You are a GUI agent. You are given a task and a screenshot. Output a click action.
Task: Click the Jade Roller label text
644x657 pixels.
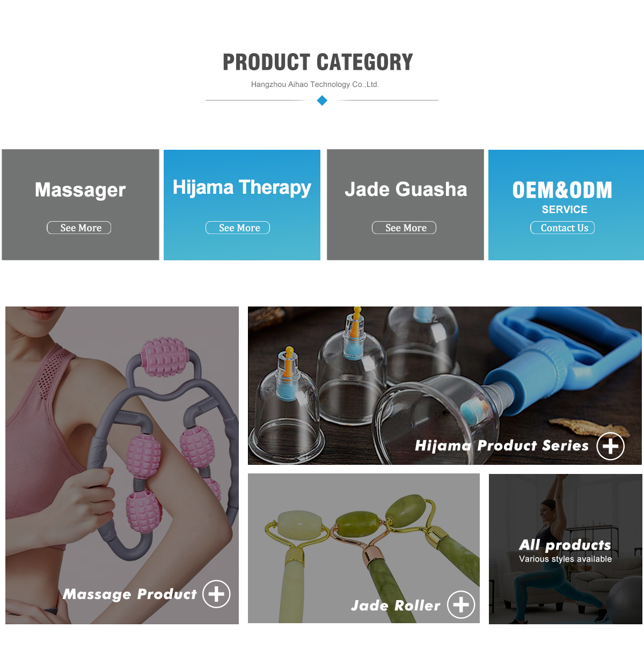pyautogui.click(x=396, y=605)
